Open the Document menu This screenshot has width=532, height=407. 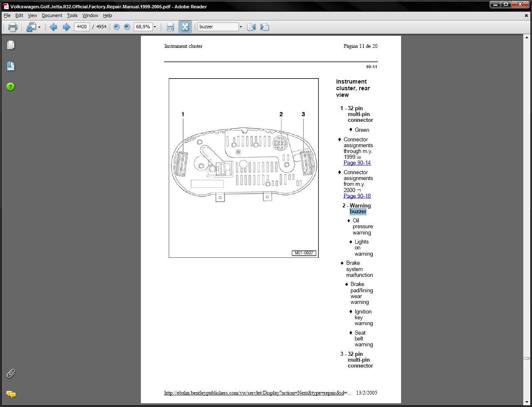(x=52, y=15)
